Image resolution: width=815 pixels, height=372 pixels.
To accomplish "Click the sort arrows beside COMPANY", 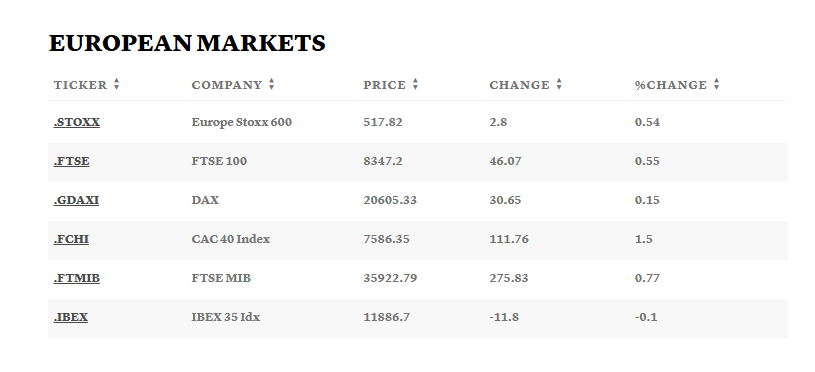I will coord(271,84).
